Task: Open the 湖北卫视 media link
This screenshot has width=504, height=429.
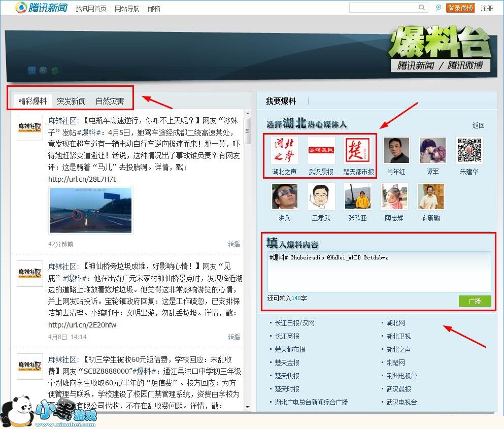Action: 398,336
